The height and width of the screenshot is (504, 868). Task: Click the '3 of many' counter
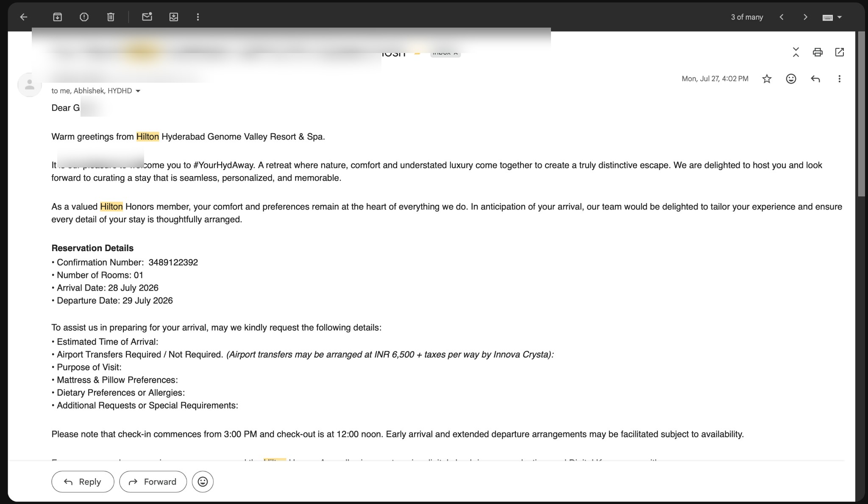pyautogui.click(x=747, y=17)
